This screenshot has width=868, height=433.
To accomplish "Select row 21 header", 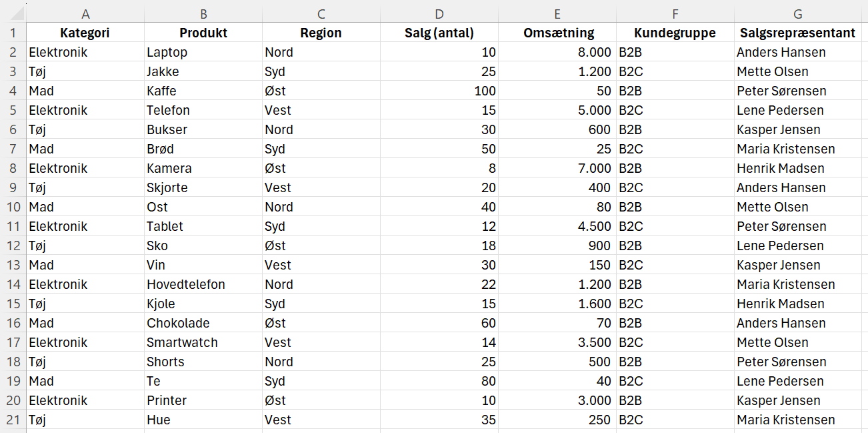I will pos(13,420).
